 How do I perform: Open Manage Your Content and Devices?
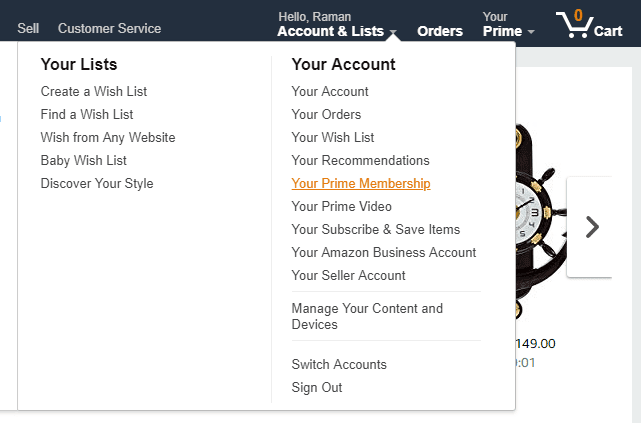pyautogui.click(x=367, y=316)
